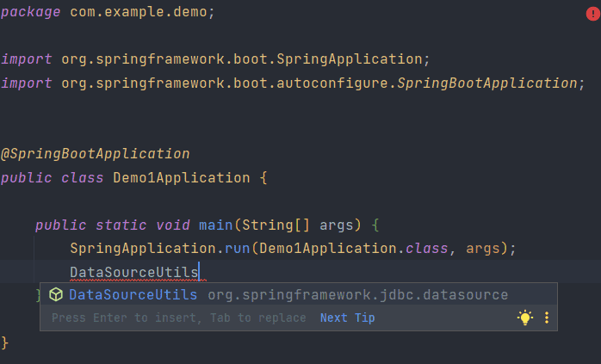Click the final closing brace of the class
This screenshot has width=601, height=364.
click(4, 342)
